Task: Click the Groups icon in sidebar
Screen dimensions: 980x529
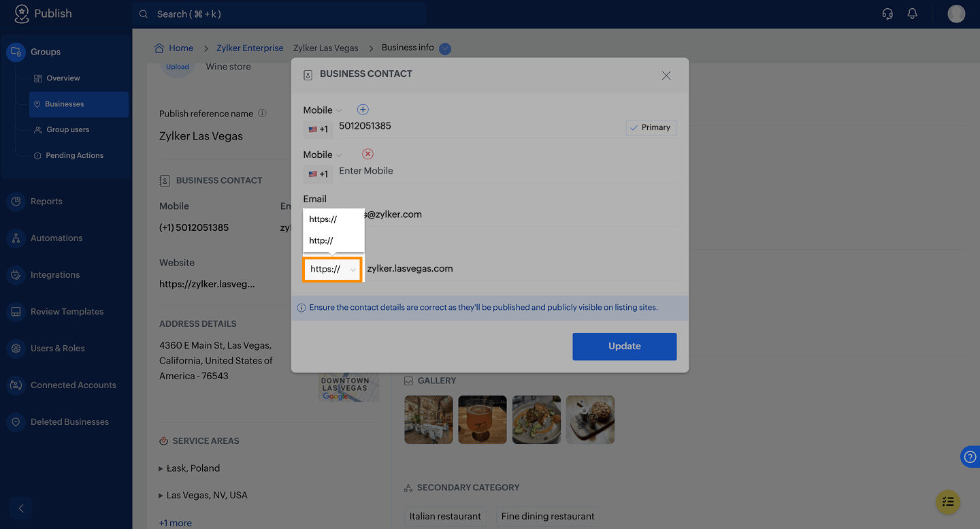Action: pyautogui.click(x=16, y=52)
